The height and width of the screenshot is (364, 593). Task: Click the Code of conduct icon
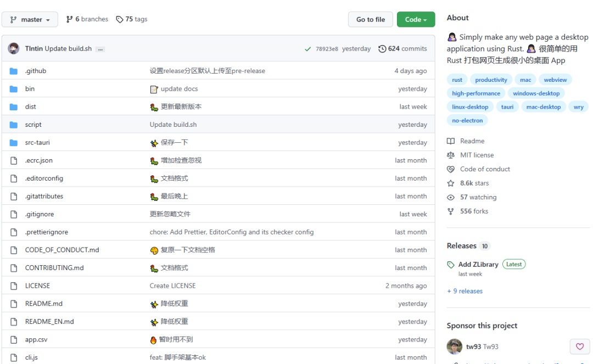pos(452,169)
